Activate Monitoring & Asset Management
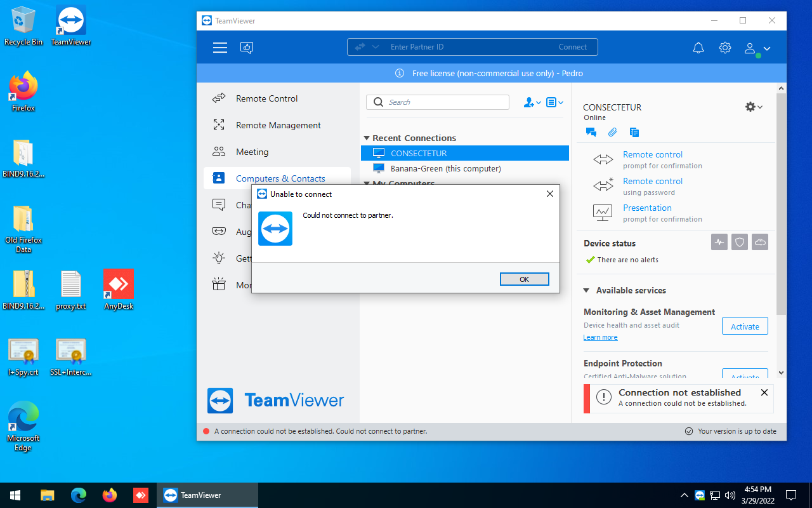The image size is (812, 508). click(x=744, y=326)
